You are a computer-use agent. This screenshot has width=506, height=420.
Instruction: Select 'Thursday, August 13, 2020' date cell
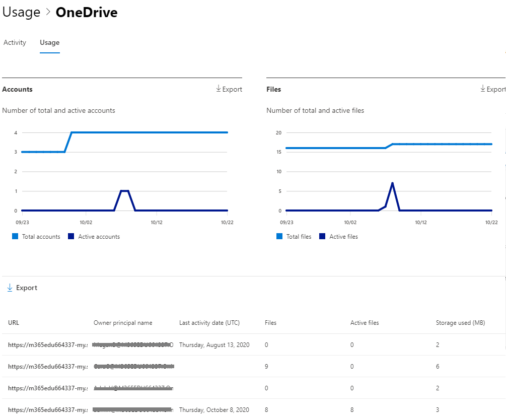tap(214, 345)
